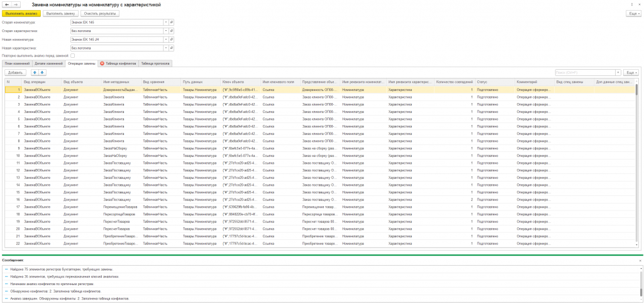Screen dimensions: 644x304
Task: Click the window vertical-dots menu icon
Action: tap(631, 4)
